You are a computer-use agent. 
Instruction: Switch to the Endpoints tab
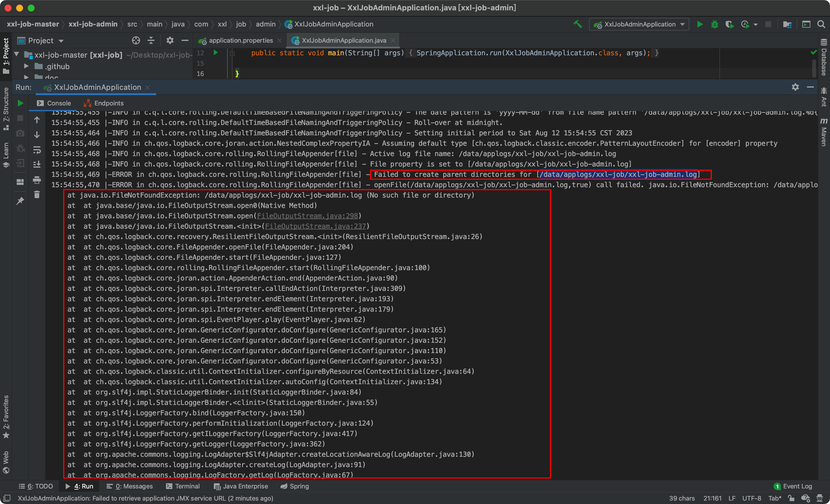pos(104,103)
